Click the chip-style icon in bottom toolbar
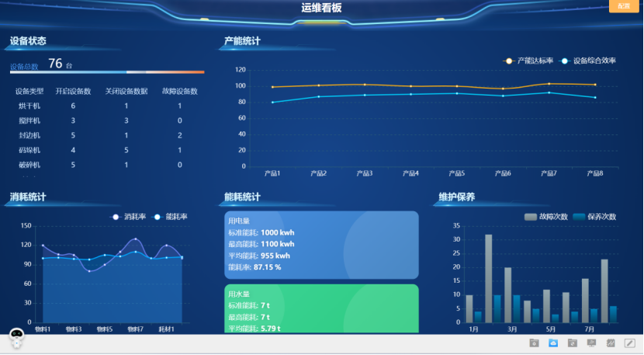The image size is (644, 355). [611, 343]
